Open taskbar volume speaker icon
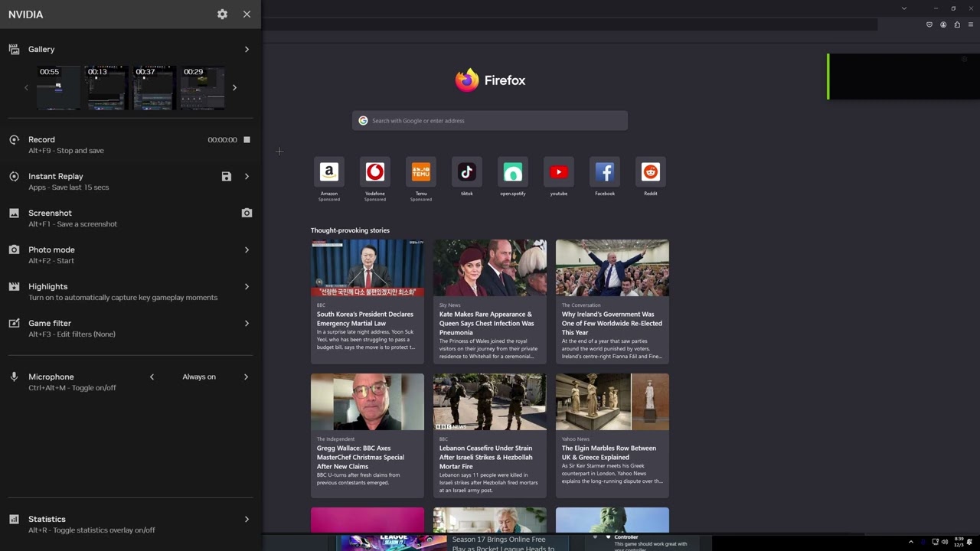Screen dimensions: 980x551 [x=945, y=542]
